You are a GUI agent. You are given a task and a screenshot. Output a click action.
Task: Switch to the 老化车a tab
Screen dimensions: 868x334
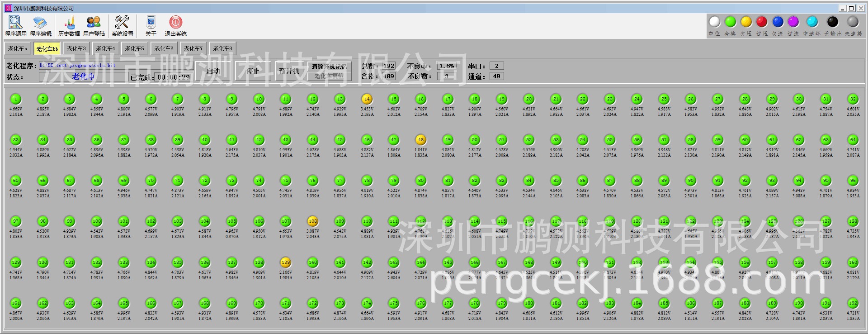pyautogui.click(x=18, y=48)
